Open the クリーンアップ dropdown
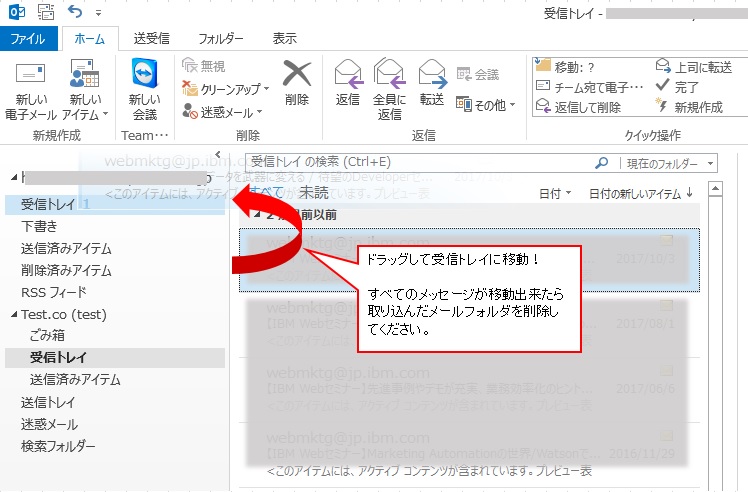This screenshot has width=748, height=492. (x=226, y=89)
